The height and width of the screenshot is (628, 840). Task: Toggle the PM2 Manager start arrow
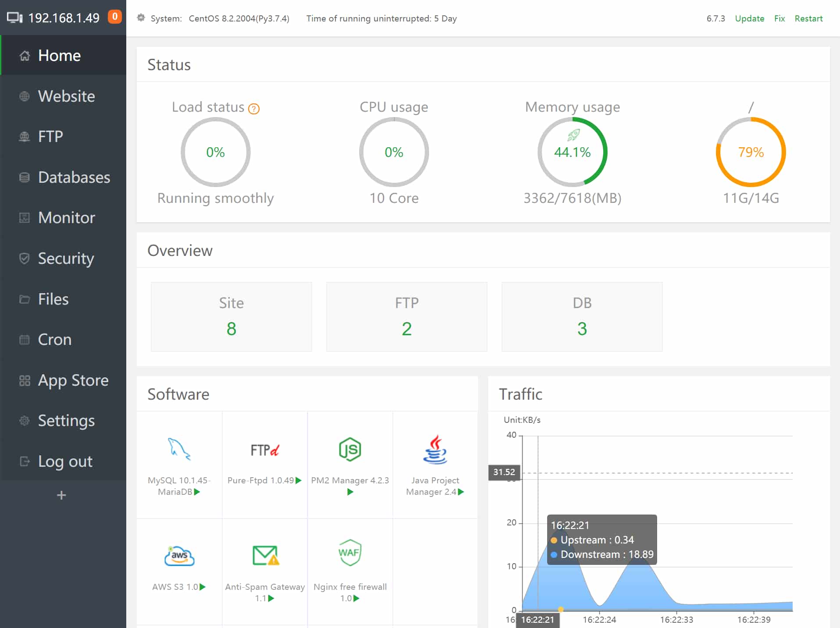[350, 492]
